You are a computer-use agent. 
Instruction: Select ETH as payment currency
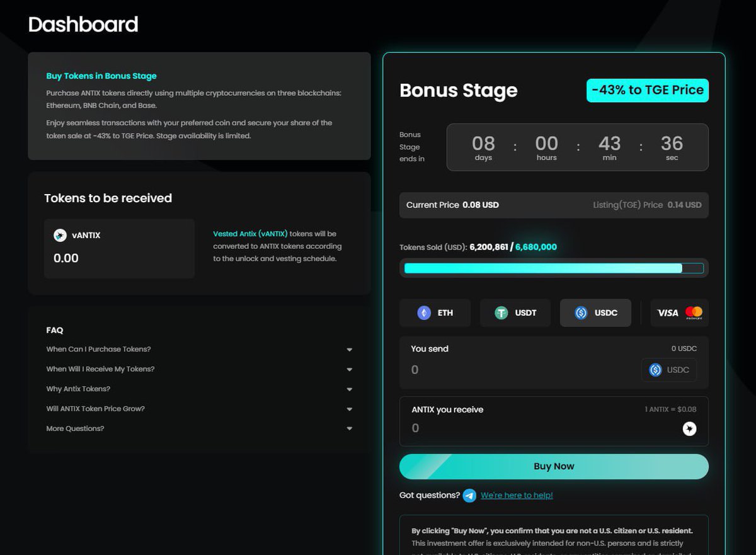click(435, 312)
